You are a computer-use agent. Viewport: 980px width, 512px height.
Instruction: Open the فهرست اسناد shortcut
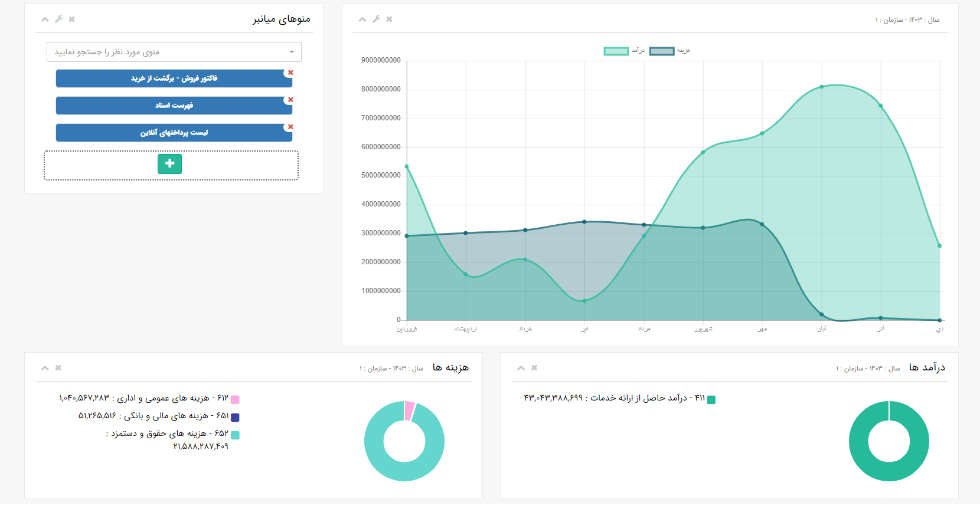174,106
